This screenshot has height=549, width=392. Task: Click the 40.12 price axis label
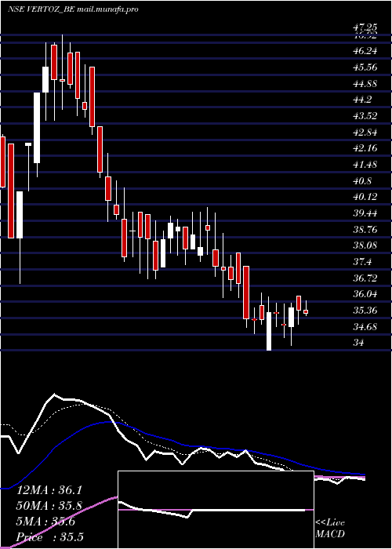365,197
